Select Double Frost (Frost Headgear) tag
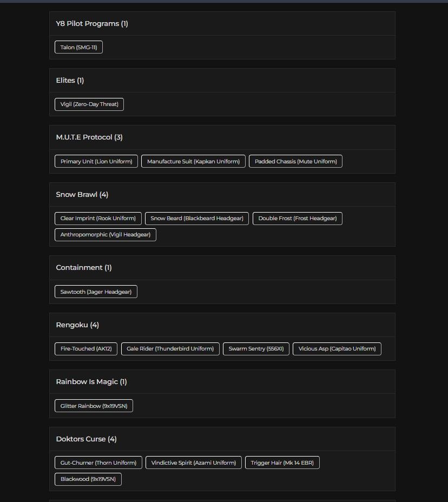Screen dimensions: 448x502 tap(298, 219)
